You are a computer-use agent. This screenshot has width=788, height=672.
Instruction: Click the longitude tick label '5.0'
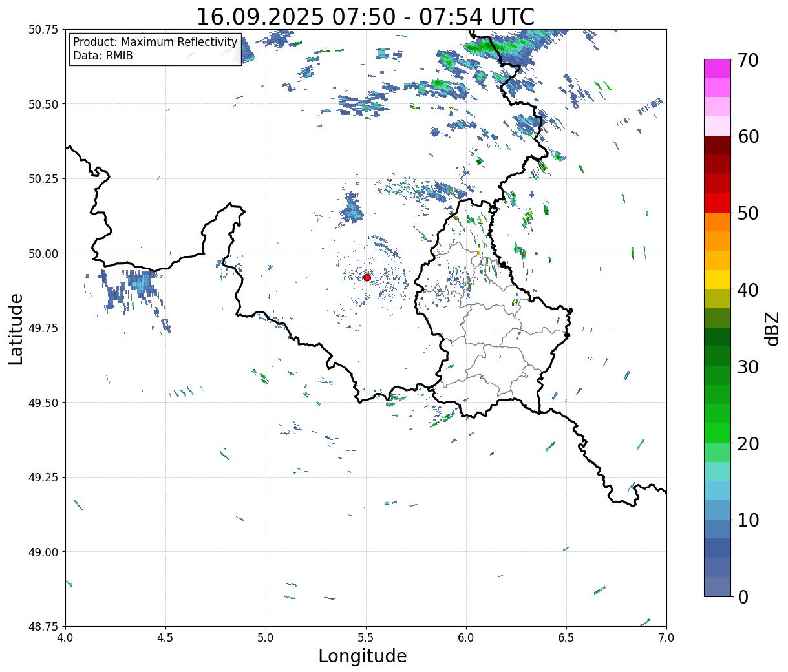pyautogui.click(x=266, y=638)
